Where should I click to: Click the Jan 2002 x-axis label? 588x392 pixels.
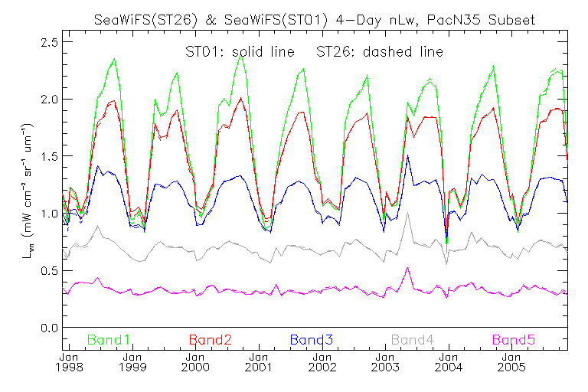click(322, 362)
